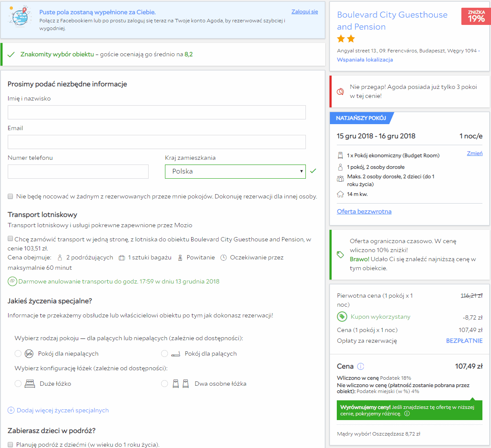Click the person icon beside 1 pokój, 2 osoby dorosłe
Image resolution: width=491 pixels, height=448 pixels.
(x=340, y=167)
